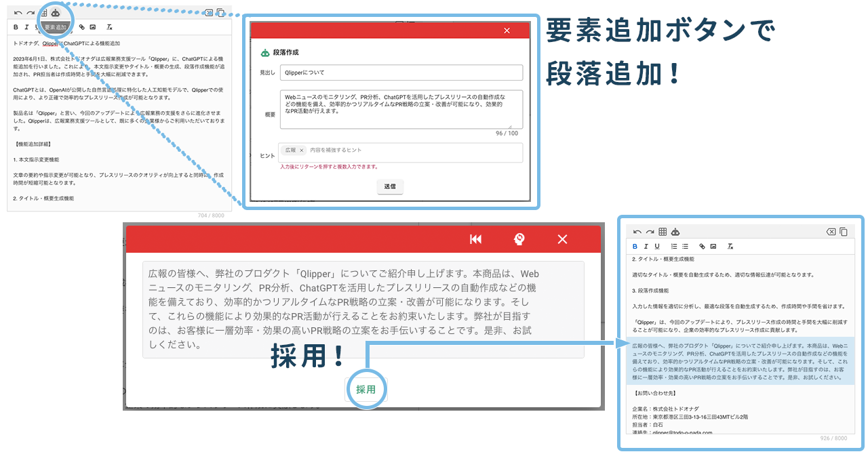Clear formatting in the 926 / 8000 editor
This screenshot has height=454, width=868.
click(730, 246)
